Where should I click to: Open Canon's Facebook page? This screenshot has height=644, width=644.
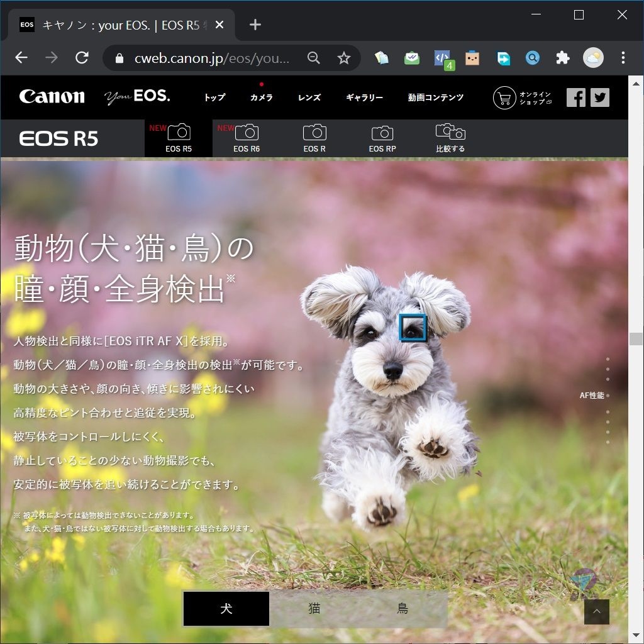[576, 97]
